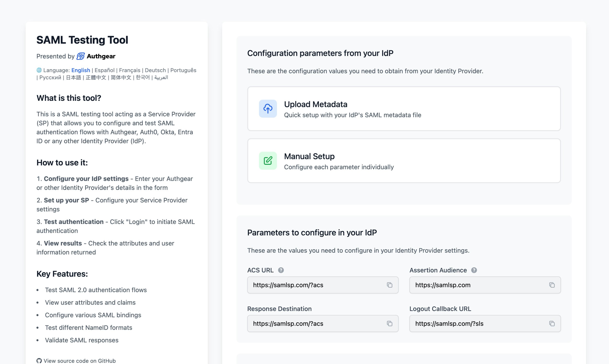
Task: Click the Upload Metadata cloud icon
Action: coord(268,108)
